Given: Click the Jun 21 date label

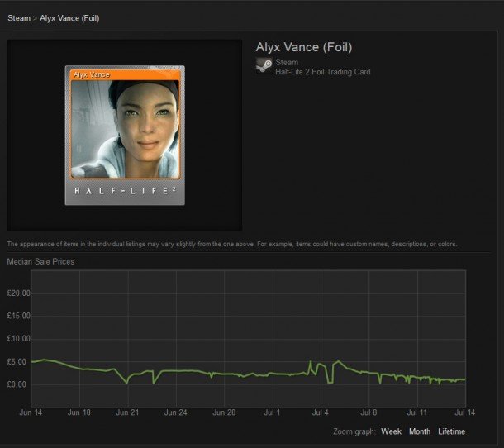Looking at the screenshot, I should [127, 412].
